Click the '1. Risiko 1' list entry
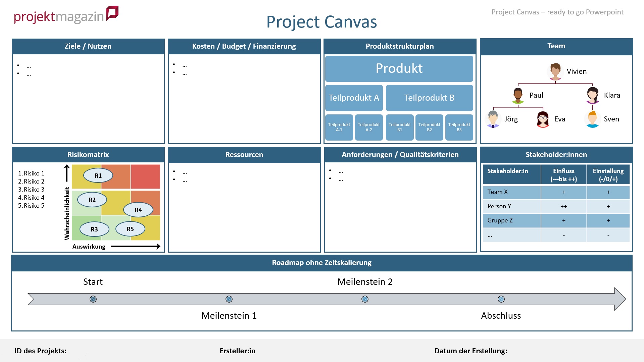 [x=31, y=173]
